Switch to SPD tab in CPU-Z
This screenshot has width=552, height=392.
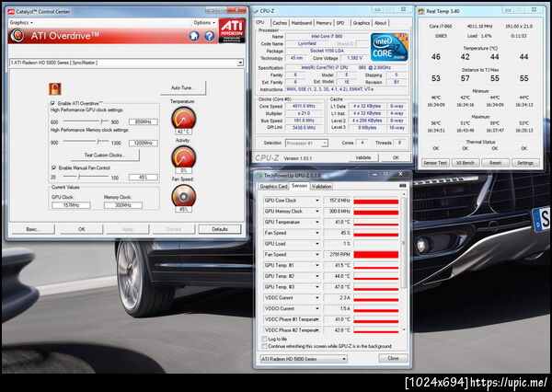340,23
